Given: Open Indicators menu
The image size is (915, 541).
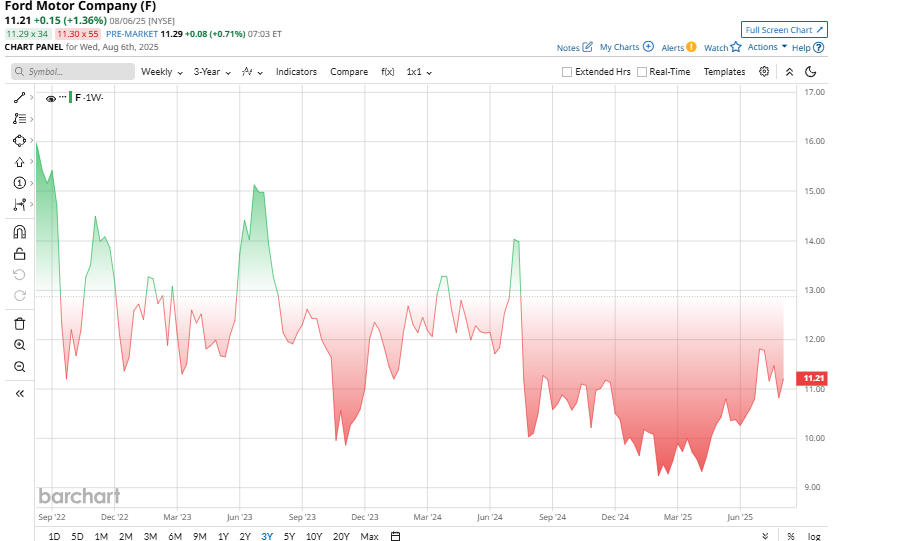Looking at the screenshot, I should pos(296,72).
